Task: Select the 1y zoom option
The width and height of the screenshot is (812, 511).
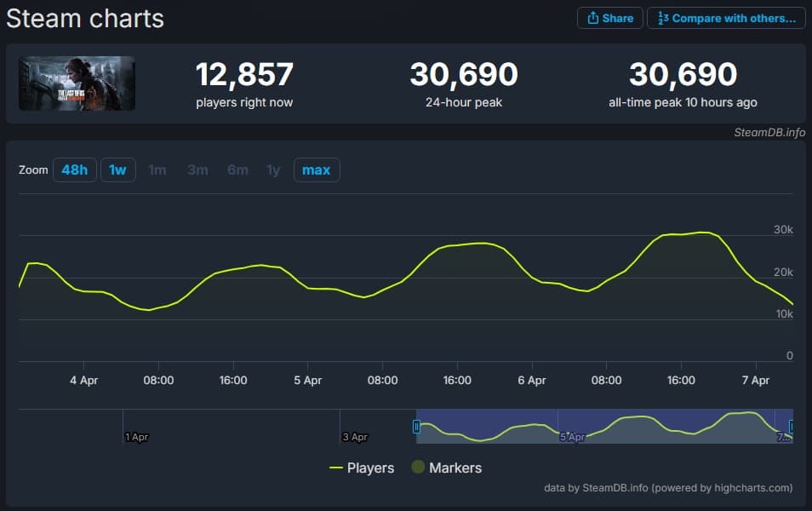Action: (273, 170)
